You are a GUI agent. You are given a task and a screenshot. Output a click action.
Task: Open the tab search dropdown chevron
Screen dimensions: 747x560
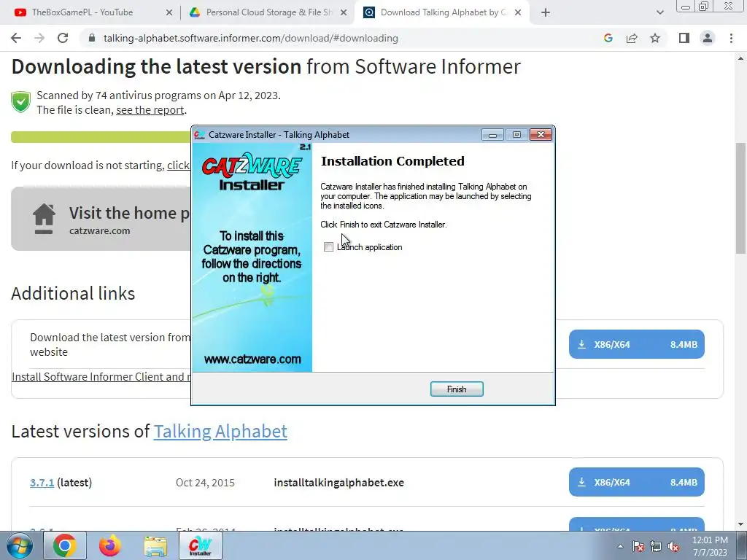pyautogui.click(x=659, y=13)
